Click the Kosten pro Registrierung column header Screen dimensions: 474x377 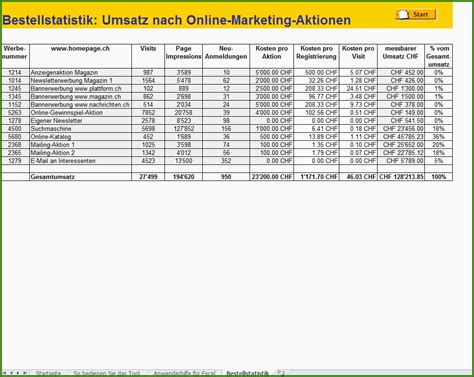click(316, 56)
